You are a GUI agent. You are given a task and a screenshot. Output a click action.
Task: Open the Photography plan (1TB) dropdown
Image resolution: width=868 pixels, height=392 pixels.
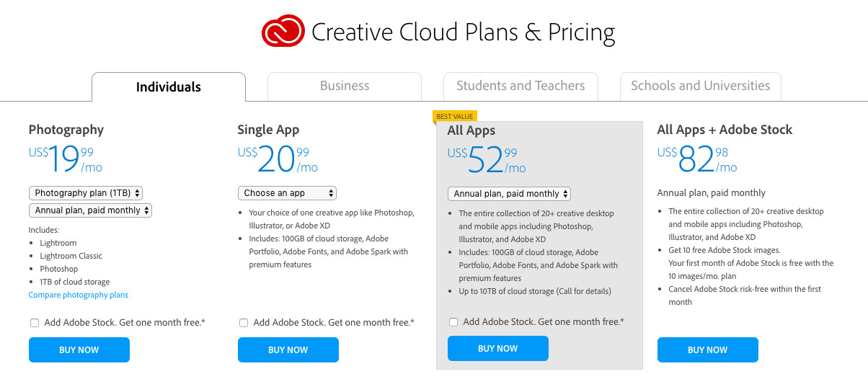click(x=87, y=193)
